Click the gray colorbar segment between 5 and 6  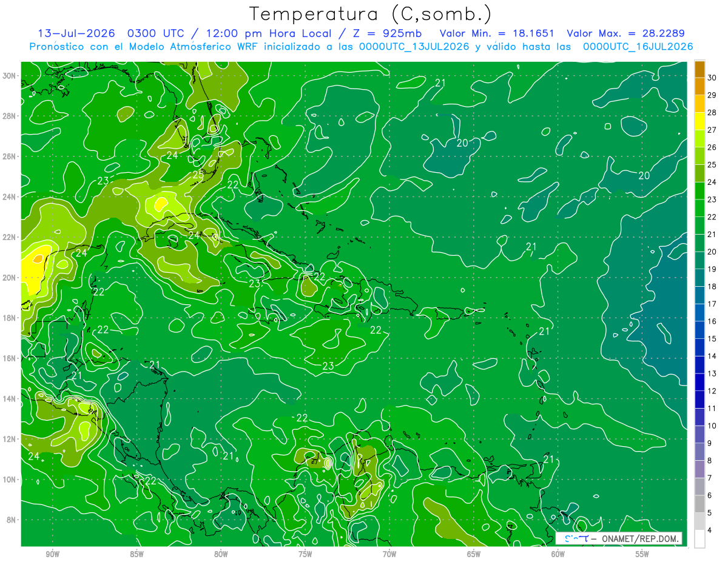click(x=699, y=504)
